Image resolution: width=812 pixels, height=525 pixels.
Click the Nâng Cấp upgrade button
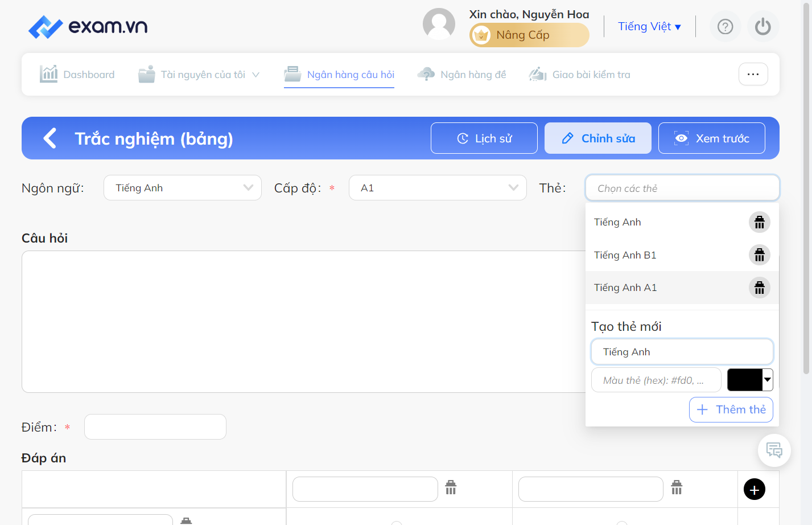coord(529,35)
